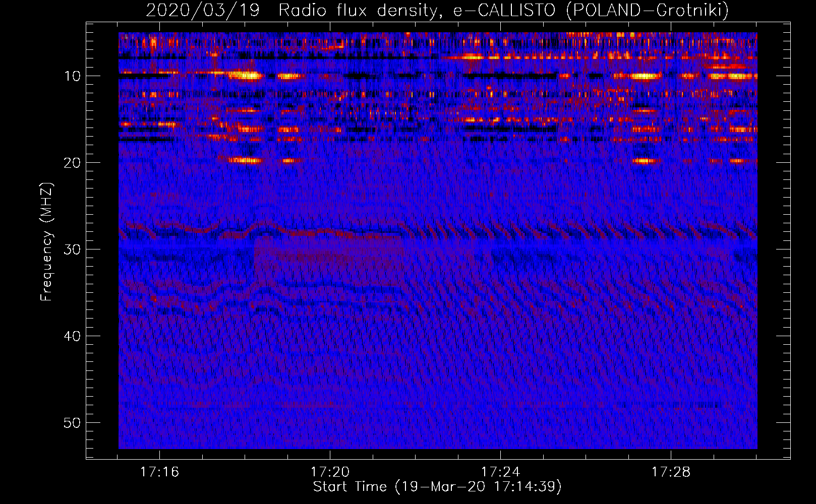Image resolution: width=816 pixels, height=504 pixels.
Task: Click the plot title mentioning e-CALLISTO POLAND-Grotniki
Action: pos(437,10)
